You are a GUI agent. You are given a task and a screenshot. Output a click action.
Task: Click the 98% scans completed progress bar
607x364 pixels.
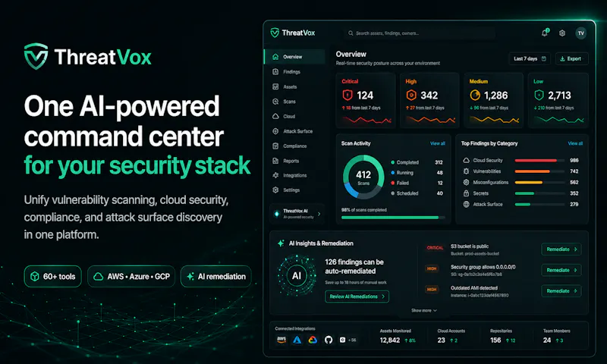[x=393, y=218]
